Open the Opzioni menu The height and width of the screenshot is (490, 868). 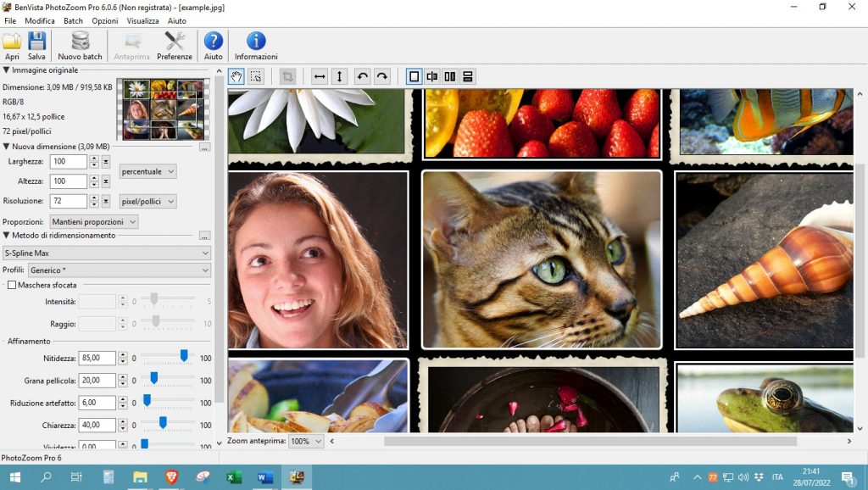(x=105, y=20)
